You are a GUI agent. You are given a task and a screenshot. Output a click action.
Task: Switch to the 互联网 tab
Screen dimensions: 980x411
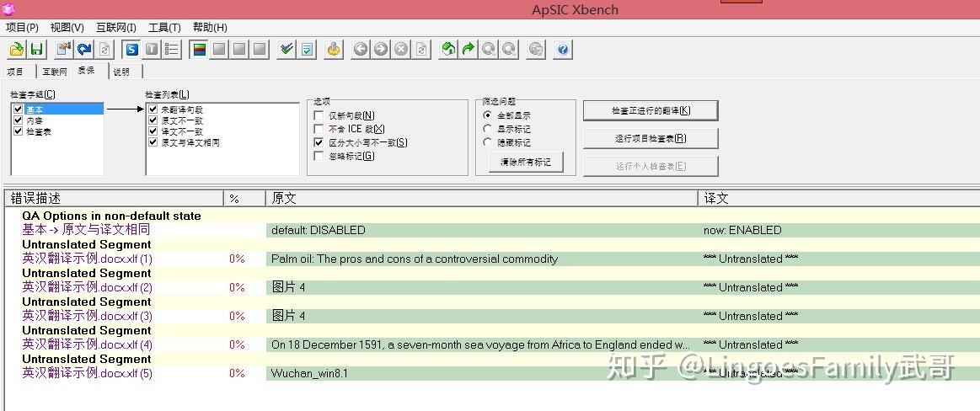55,72
